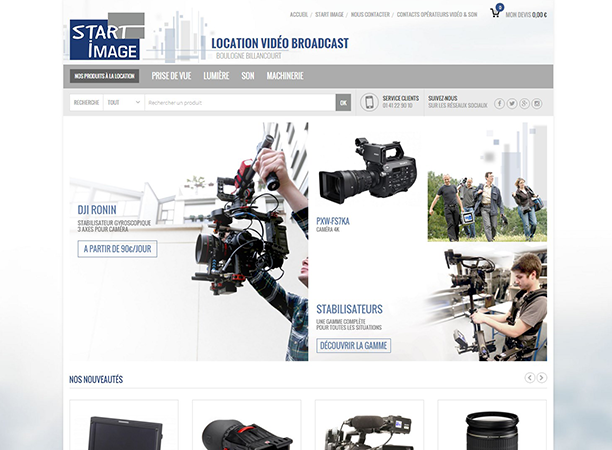Open Contacts Opérateurs Vidéo & Son link
The image size is (612, 450).
tap(437, 15)
